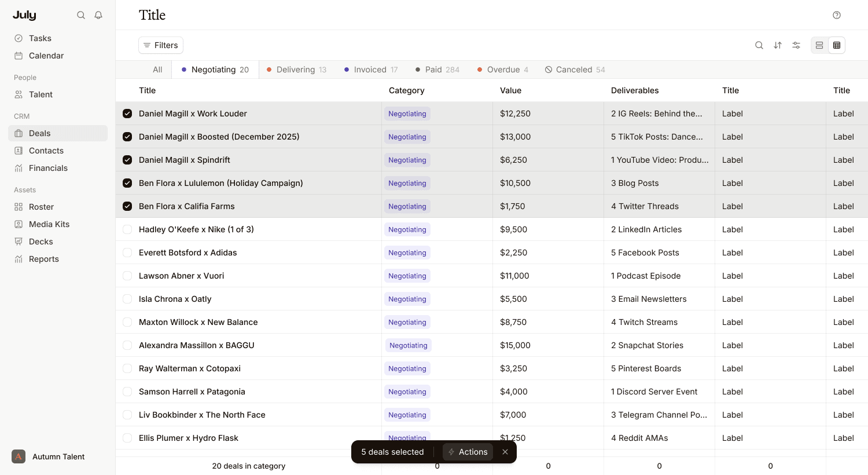Open Decks in the sidebar
This screenshot has width=868, height=475.
pyautogui.click(x=58, y=242)
